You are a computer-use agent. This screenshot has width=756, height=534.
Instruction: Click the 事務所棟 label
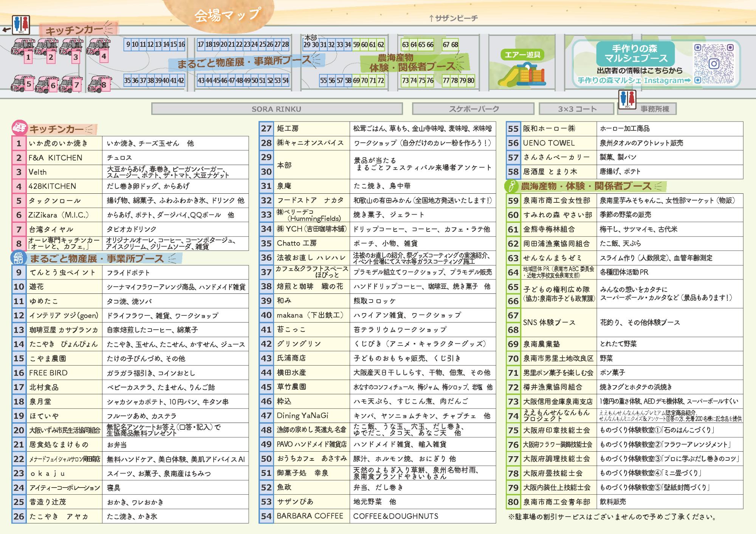coord(654,109)
